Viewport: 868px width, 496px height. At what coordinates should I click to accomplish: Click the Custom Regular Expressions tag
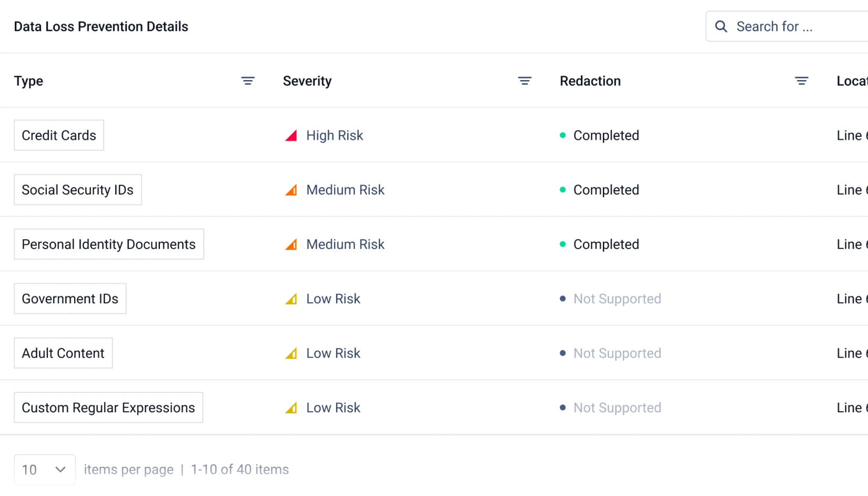pos(108,408)
